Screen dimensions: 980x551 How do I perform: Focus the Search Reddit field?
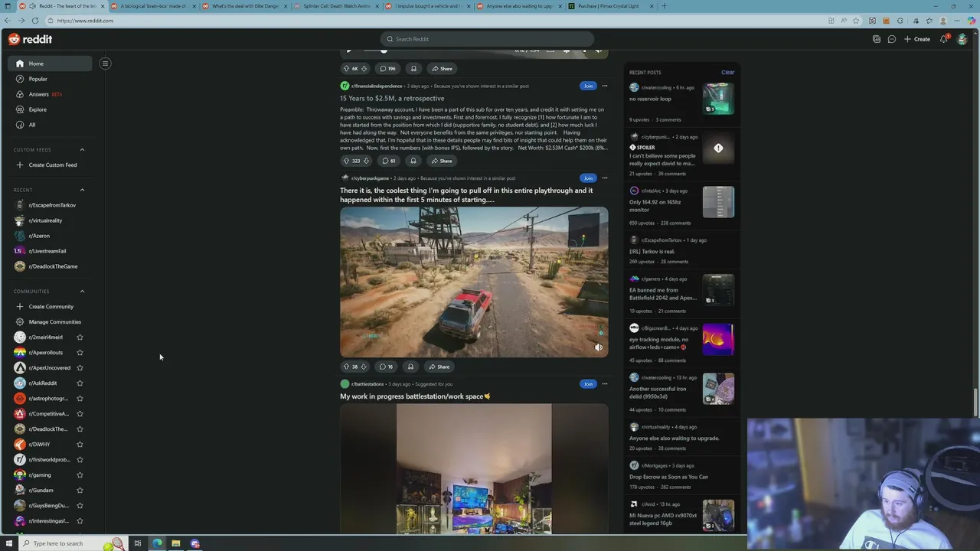487,39
